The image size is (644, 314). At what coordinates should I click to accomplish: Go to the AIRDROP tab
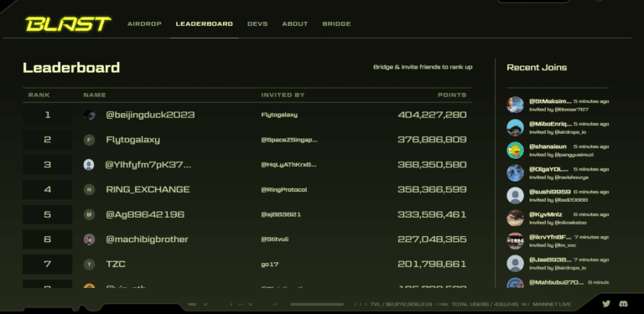point(144,23)
